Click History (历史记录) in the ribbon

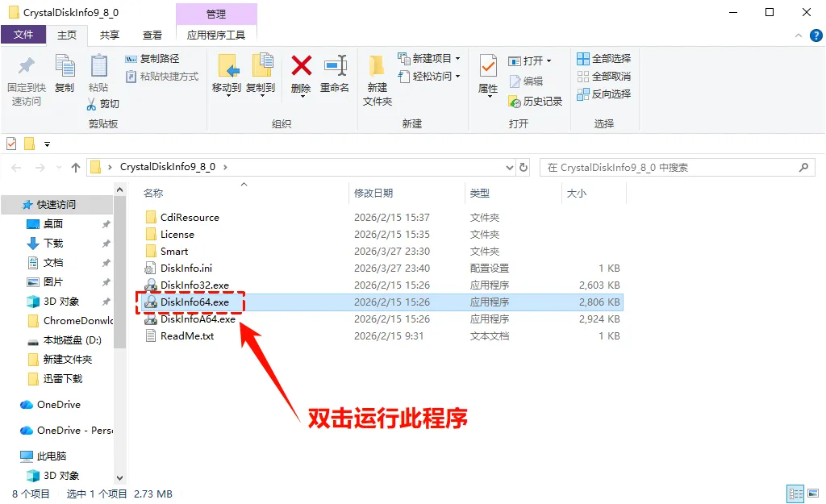click(536, 101)
